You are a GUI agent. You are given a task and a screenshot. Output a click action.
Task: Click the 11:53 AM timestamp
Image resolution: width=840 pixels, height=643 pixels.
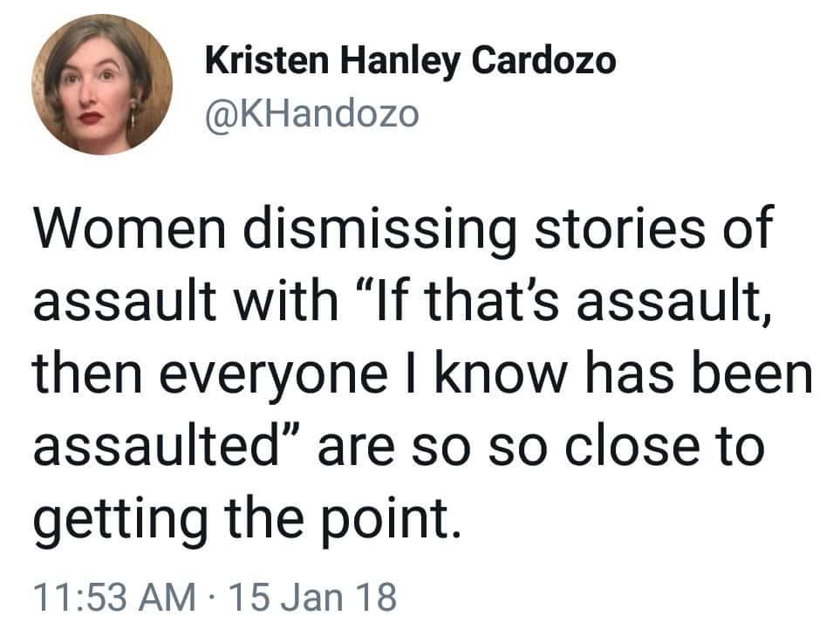113,598
